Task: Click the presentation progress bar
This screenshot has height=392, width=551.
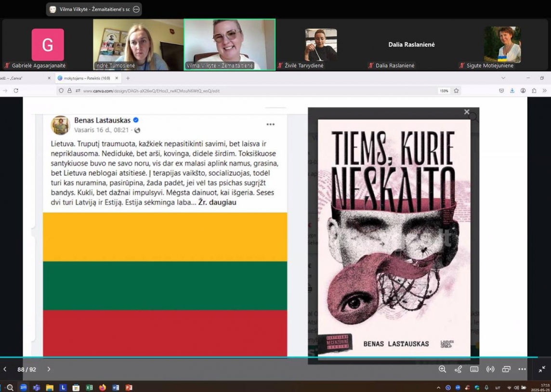Action: coord(275,357)
